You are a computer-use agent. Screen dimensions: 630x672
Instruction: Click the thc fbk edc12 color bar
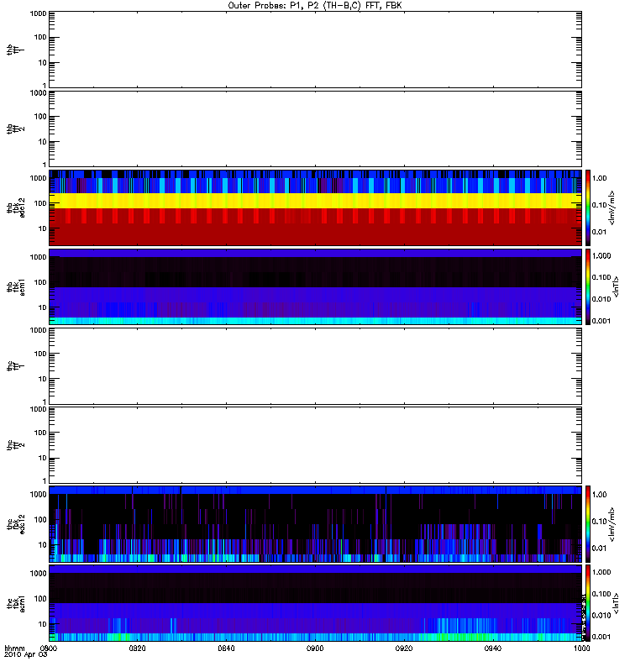tap(588, 523)
